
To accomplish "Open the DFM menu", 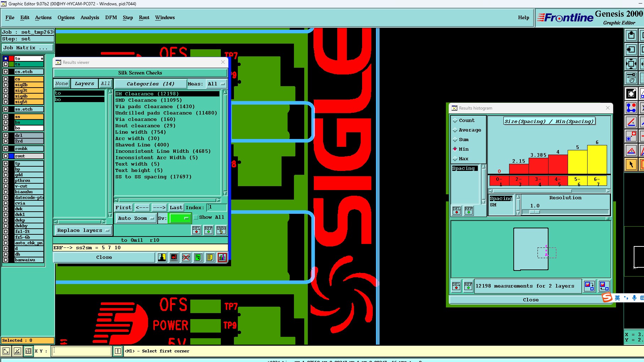I will click(111, 18).
